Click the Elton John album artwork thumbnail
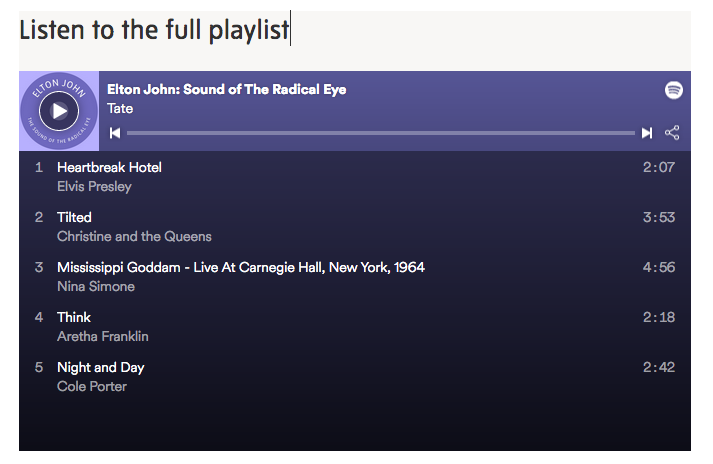713x464 pixels. [59, 110]
